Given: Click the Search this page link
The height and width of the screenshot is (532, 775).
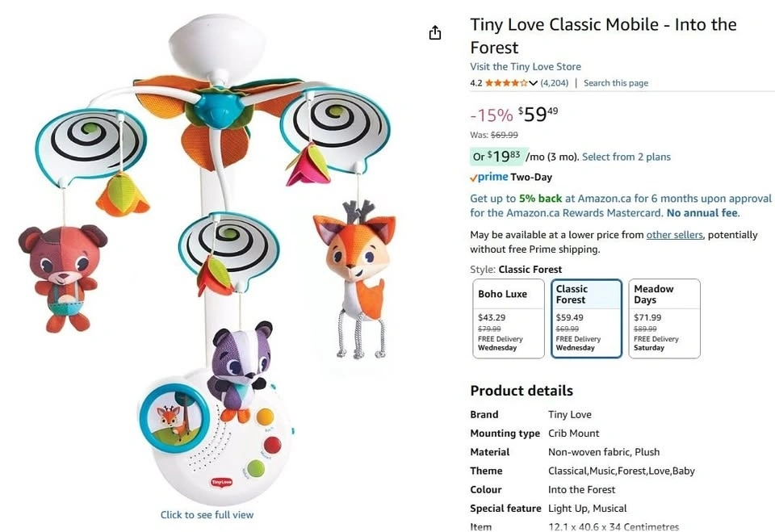Looking at the screenshot, I should [x=616, y=83].
